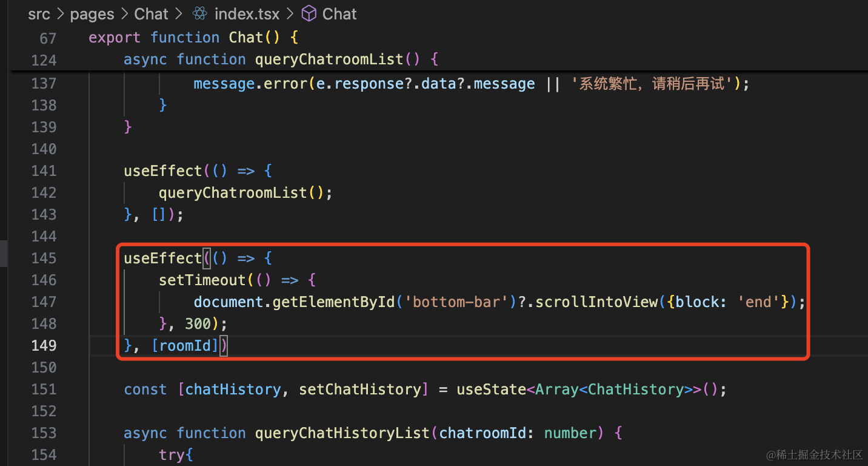Click the queryChatHistoryList function name
The width and height of the screenshot is (868, 466).
pos(342,433)
